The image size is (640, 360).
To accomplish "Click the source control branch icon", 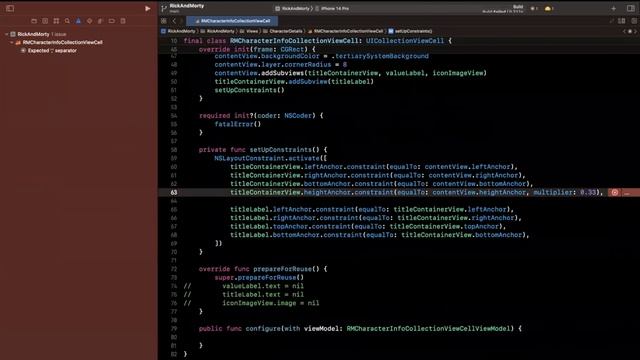I will (164, 8).
